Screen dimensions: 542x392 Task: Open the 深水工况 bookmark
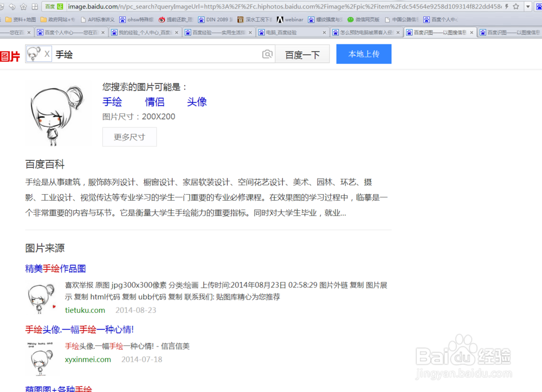[255, 20]
